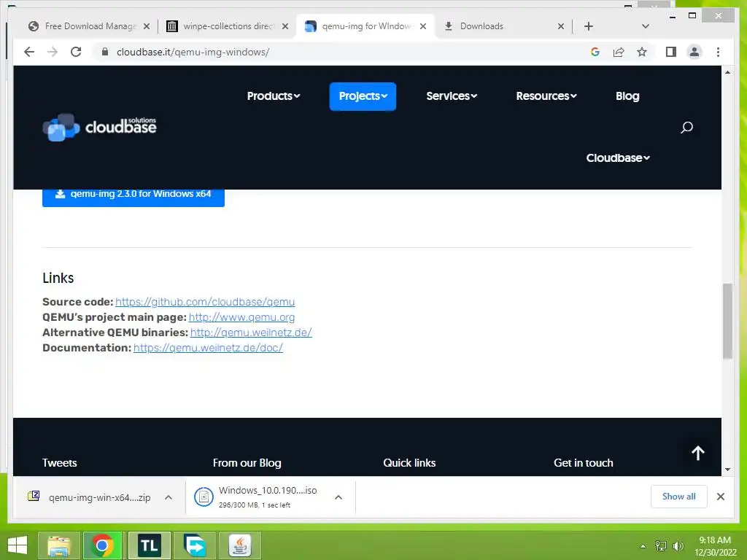
Task: Open the tab search chevron
Action: tap(645, 26)
